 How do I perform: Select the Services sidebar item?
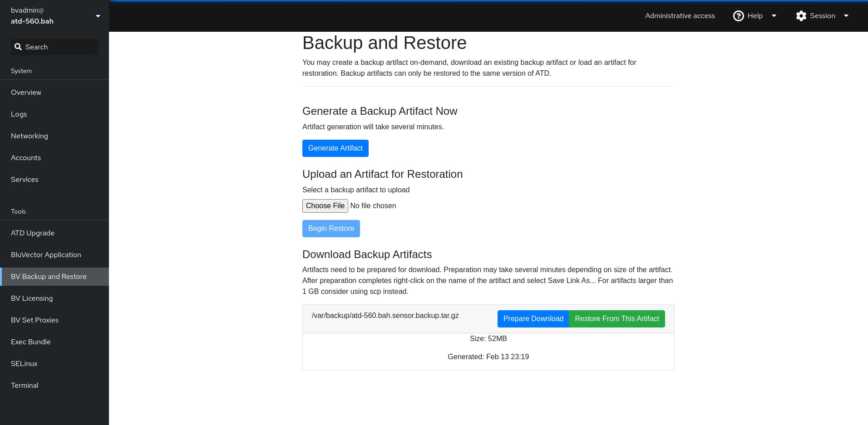(54, 180)
